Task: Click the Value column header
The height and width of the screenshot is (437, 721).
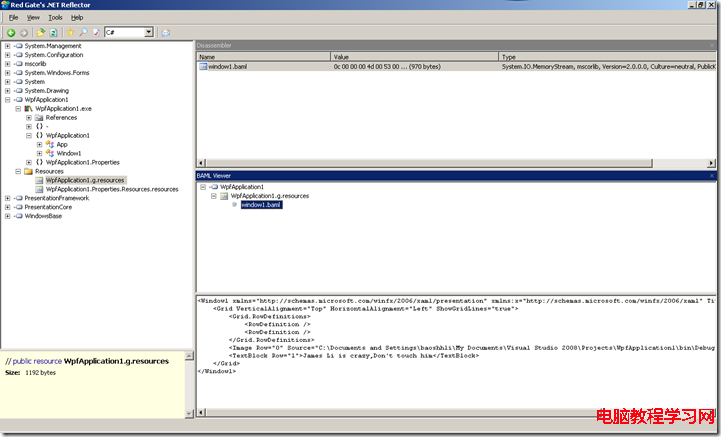Action: pyautogui.click(x=414, y=57)
